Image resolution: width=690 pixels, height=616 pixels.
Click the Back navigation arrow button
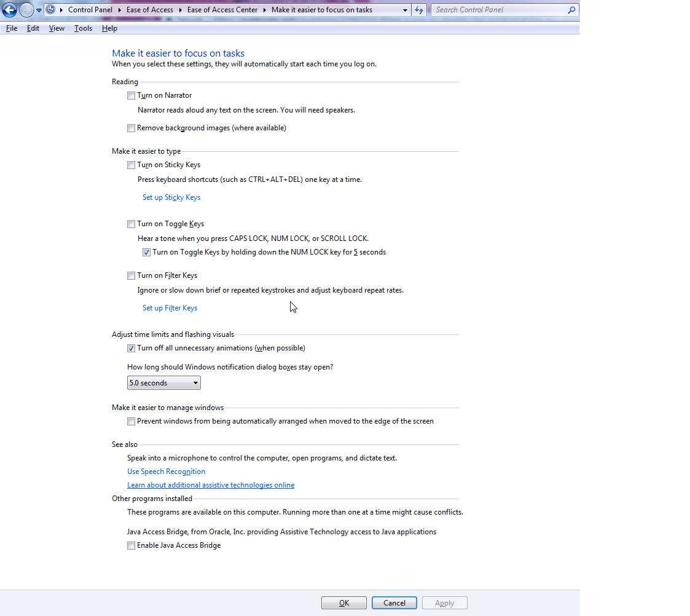pyautogui.click(x=9, y=10)
